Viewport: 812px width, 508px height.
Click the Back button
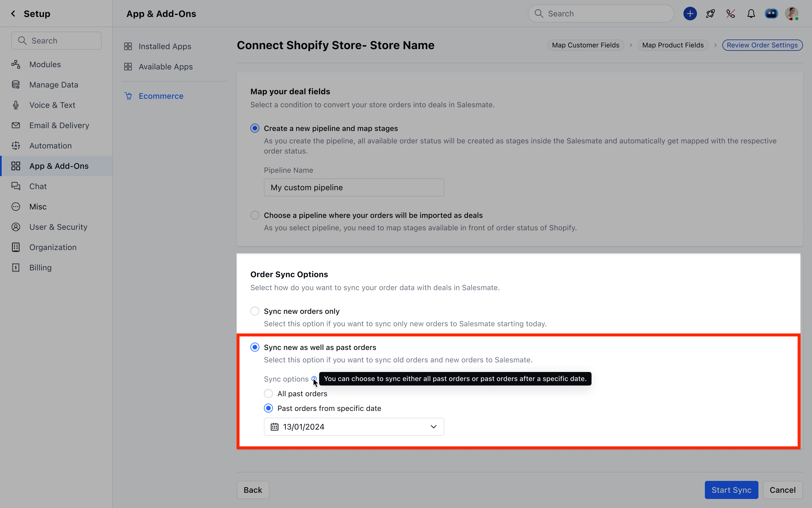[253, 490]
